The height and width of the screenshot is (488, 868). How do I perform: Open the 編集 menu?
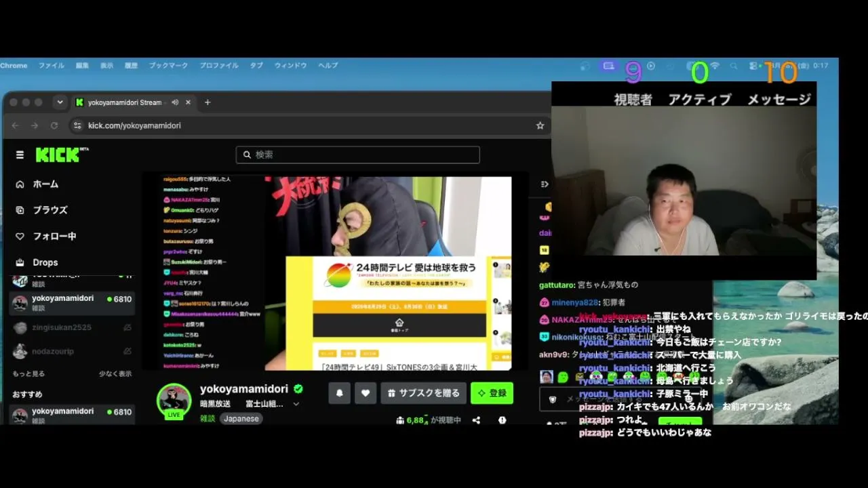(x=82, y=66)
